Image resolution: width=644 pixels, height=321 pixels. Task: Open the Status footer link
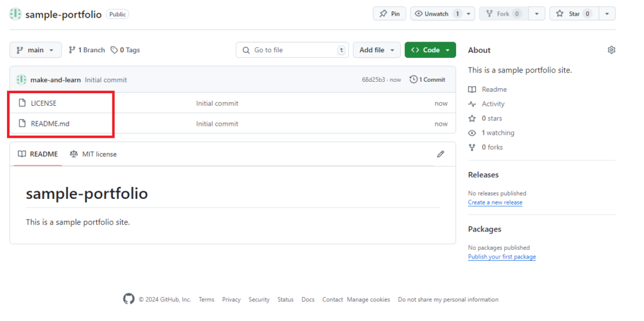click(286, 300)
